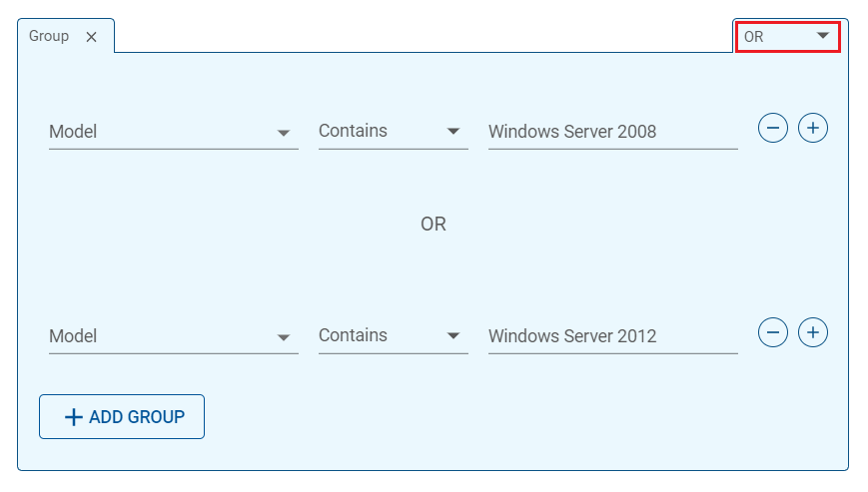Viewport: 868px width, 492px height.
Task: Click the arrow beside Contains in first row
Action: point(453,132)
